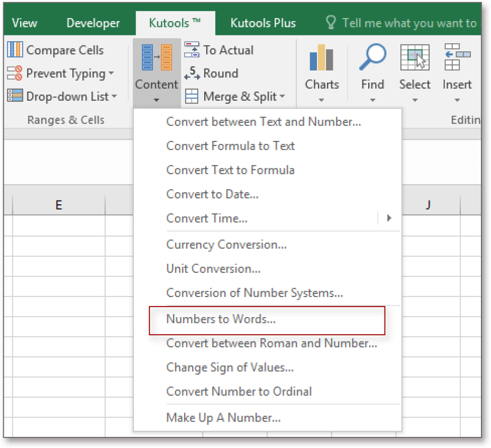Viewport: 491px width, 448px height.
Task: Select Convert Formula to Text
Action: click(230, 146)
